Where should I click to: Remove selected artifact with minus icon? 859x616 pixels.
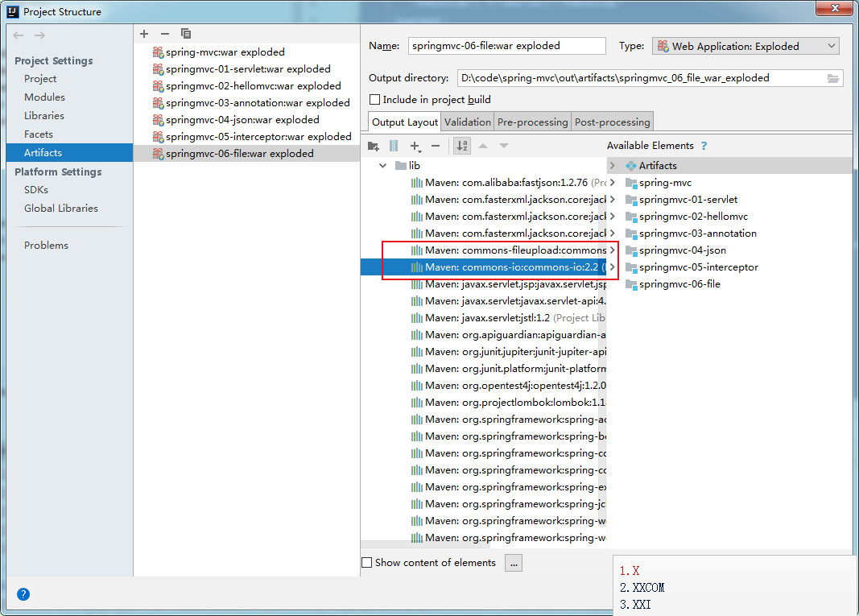165,34
